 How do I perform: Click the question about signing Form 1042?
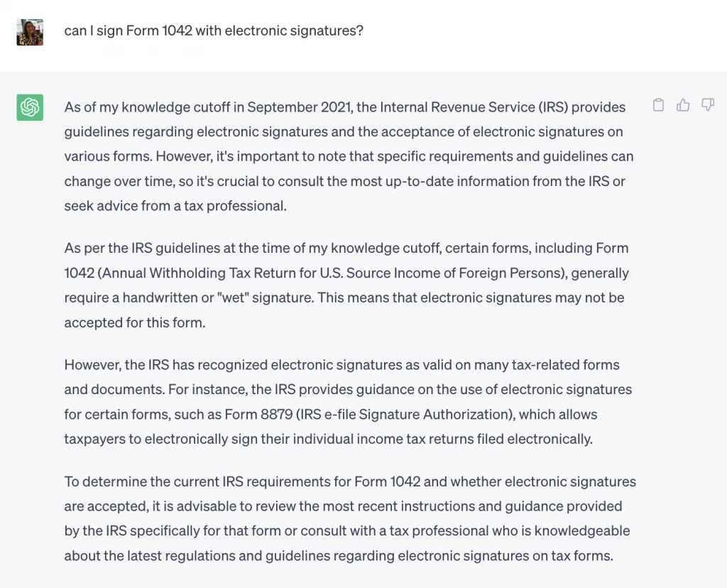pos(213,31)
